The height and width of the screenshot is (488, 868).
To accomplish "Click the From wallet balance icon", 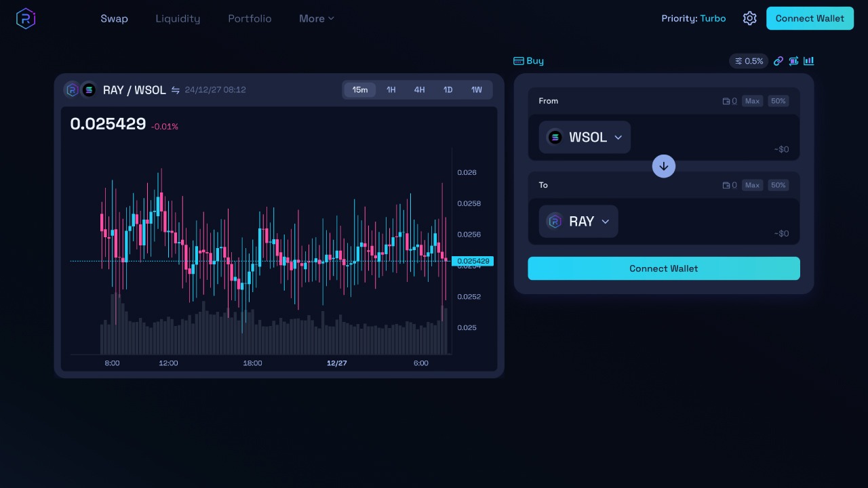I will [726, 101].
